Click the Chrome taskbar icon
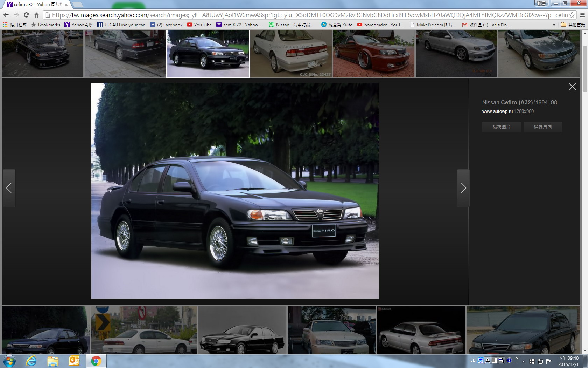 click(96, 361)
